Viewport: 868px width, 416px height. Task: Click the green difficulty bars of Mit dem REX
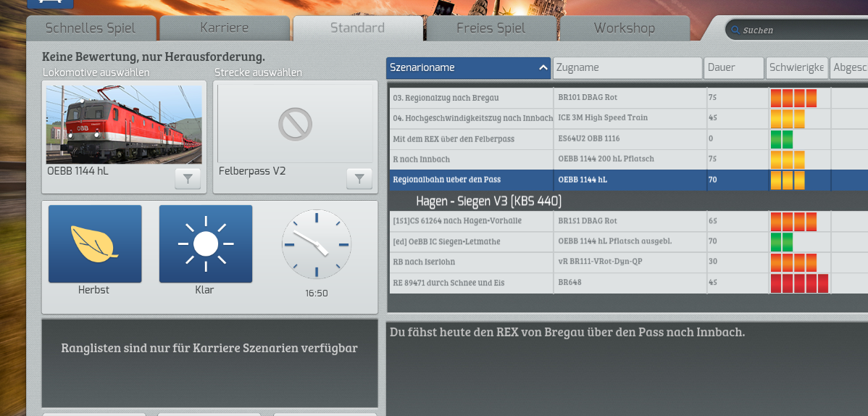(x=782, y=139)
